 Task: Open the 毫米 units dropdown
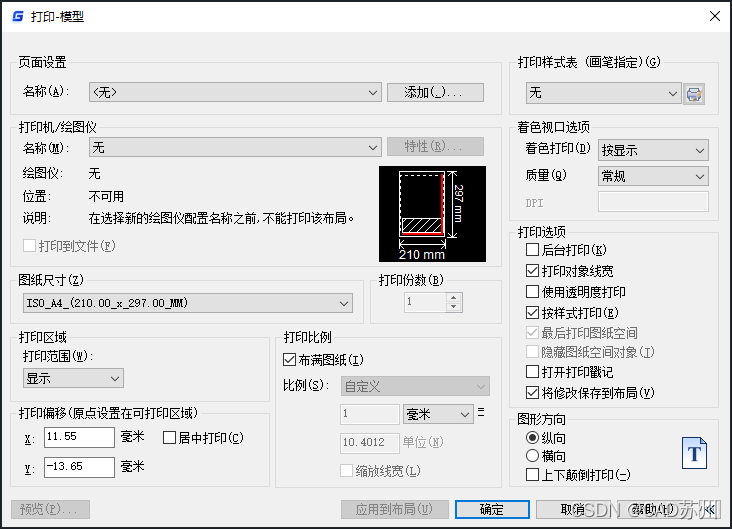click(438, 414)
